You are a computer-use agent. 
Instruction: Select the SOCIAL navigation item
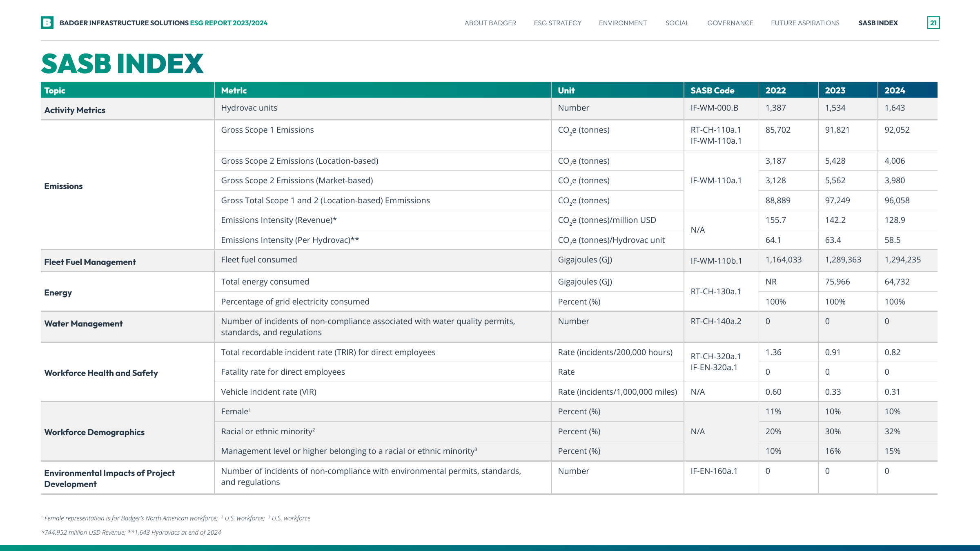point(677,23)
